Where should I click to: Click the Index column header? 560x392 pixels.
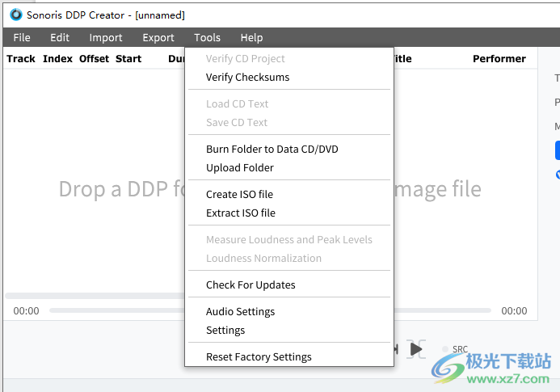pos(58,59)
